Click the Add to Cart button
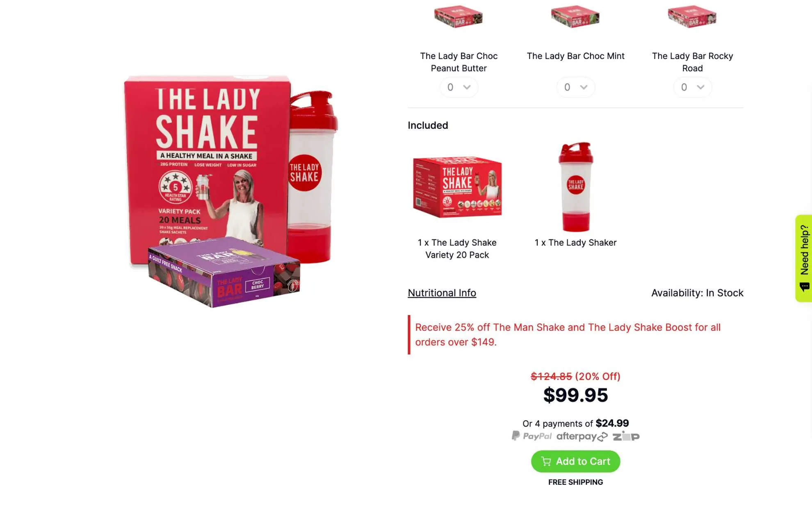 [575, 461]
